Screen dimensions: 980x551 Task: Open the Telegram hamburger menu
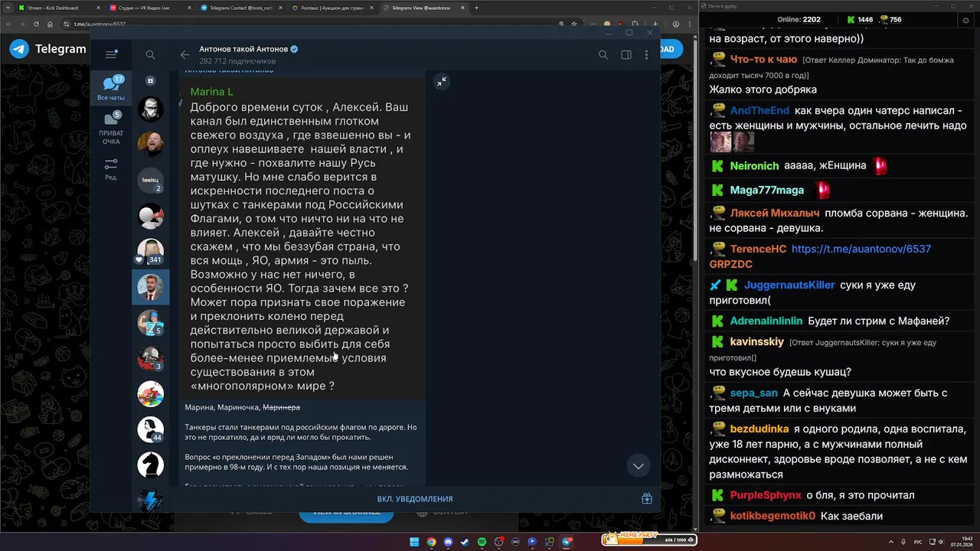pyautogui.click(x=111, y=54)
